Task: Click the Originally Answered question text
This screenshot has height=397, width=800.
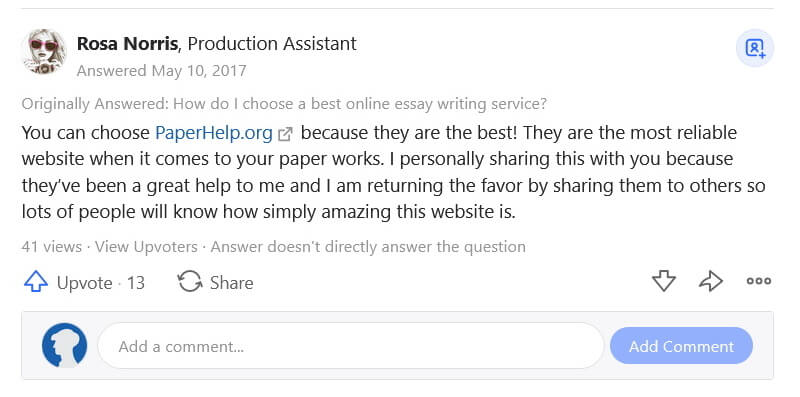Action: click(360, 104)
